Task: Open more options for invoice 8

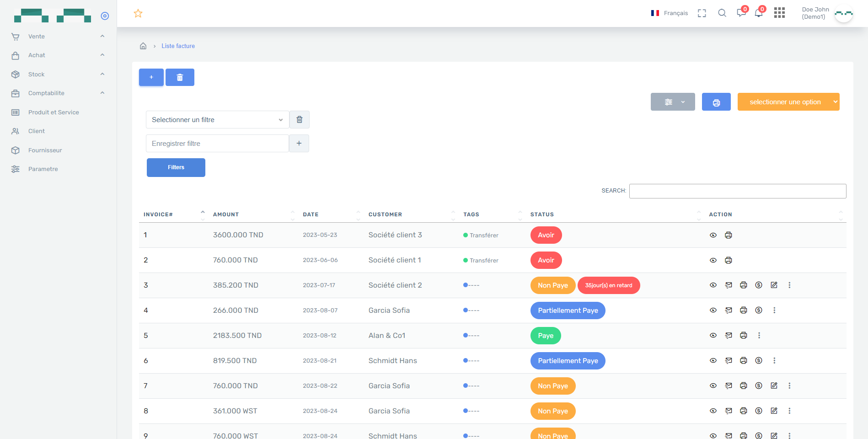Action: [789, 411]
